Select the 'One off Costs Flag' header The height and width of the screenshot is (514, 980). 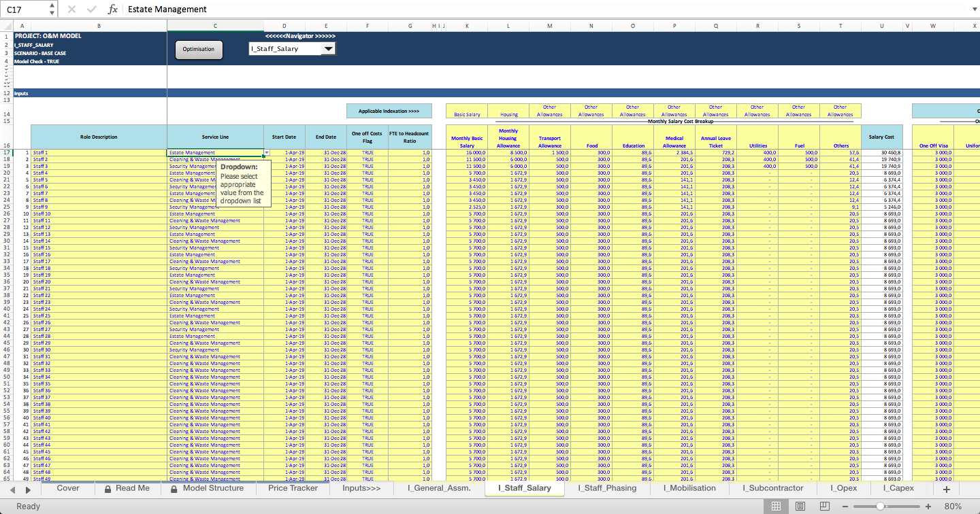(367, 137)
